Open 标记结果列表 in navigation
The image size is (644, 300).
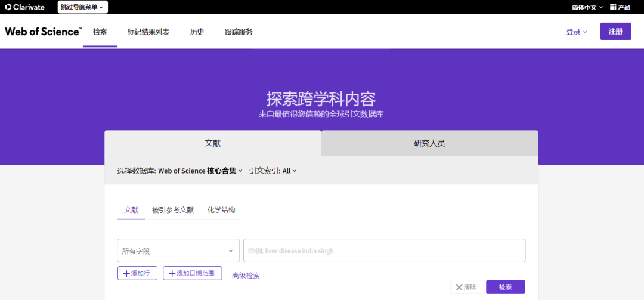point(148,32)
